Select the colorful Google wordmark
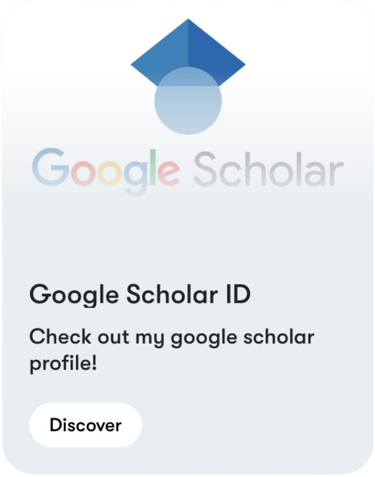 [106, 171]
